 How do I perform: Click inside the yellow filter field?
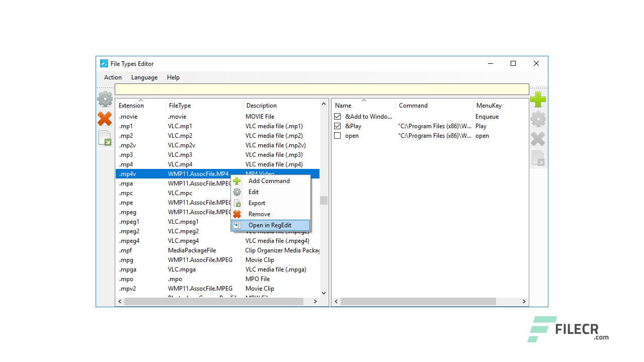pos(322,88)
